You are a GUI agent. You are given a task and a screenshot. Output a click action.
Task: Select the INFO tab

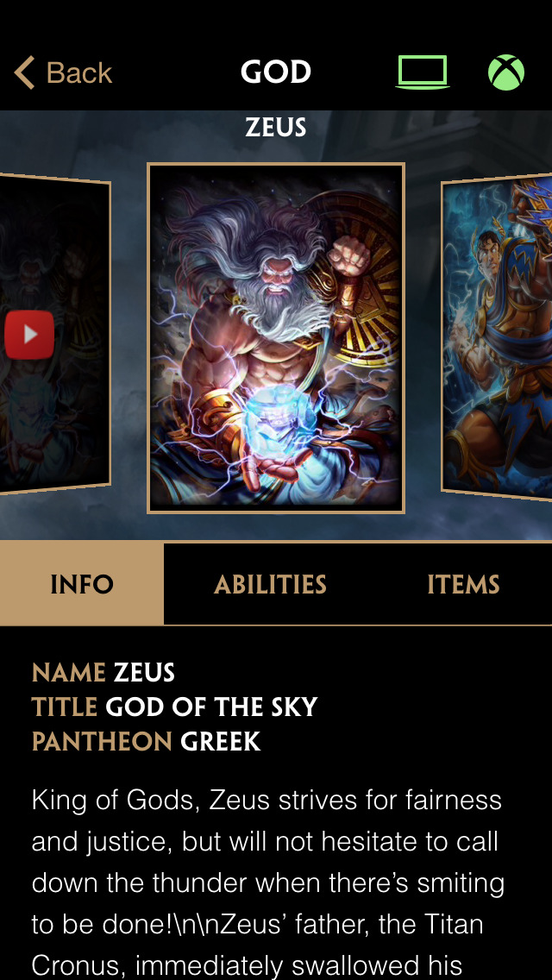(82, 584)
